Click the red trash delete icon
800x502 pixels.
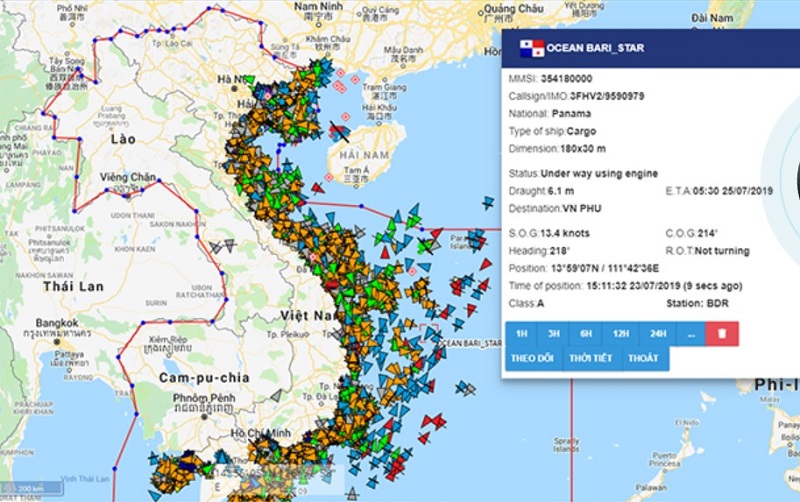[x=722, y=334]
